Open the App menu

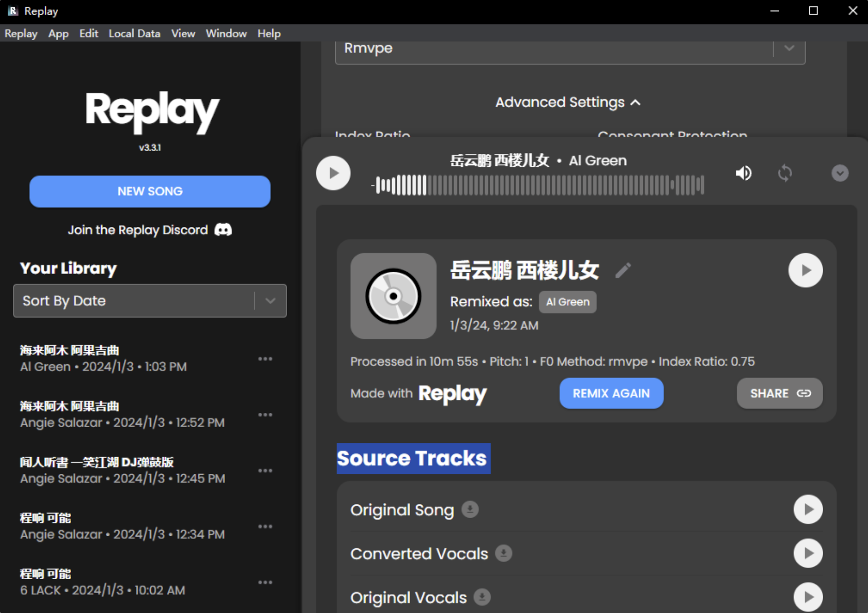click(58, 33)
